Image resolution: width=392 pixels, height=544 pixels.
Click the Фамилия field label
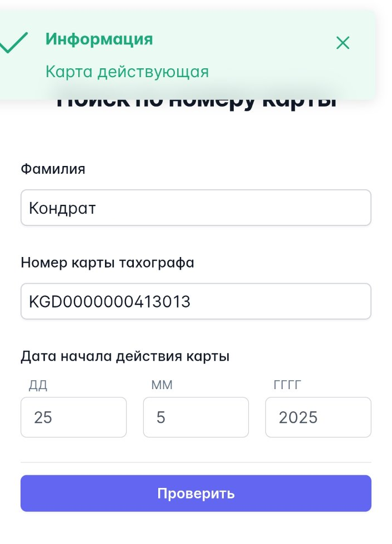(53, 169)
